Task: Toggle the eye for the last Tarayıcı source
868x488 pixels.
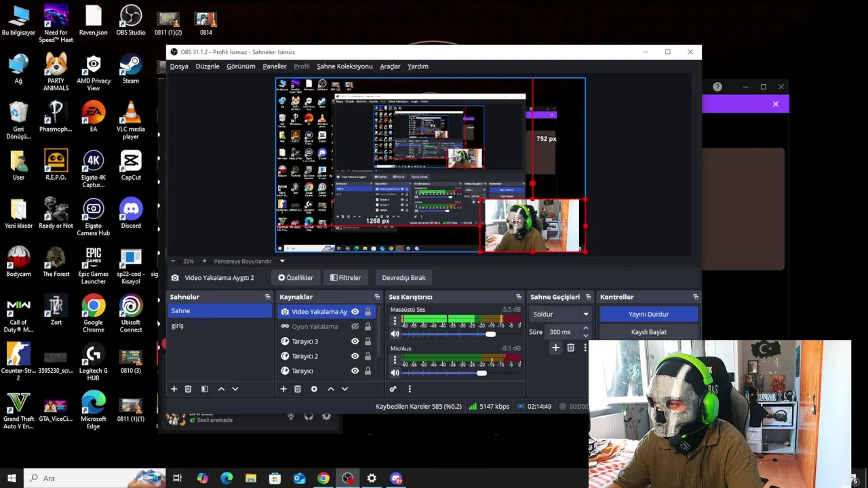Action: click(355, 371)
